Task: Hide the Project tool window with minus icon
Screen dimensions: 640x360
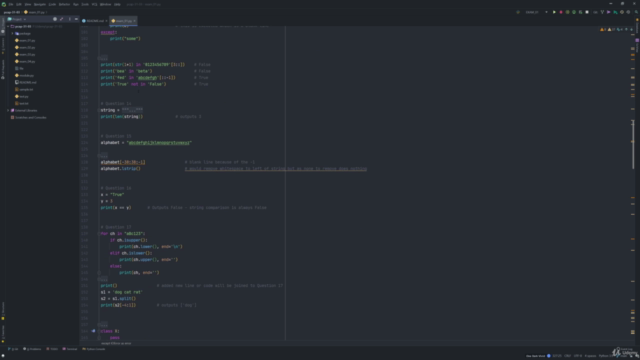Action: pos(76,19)
